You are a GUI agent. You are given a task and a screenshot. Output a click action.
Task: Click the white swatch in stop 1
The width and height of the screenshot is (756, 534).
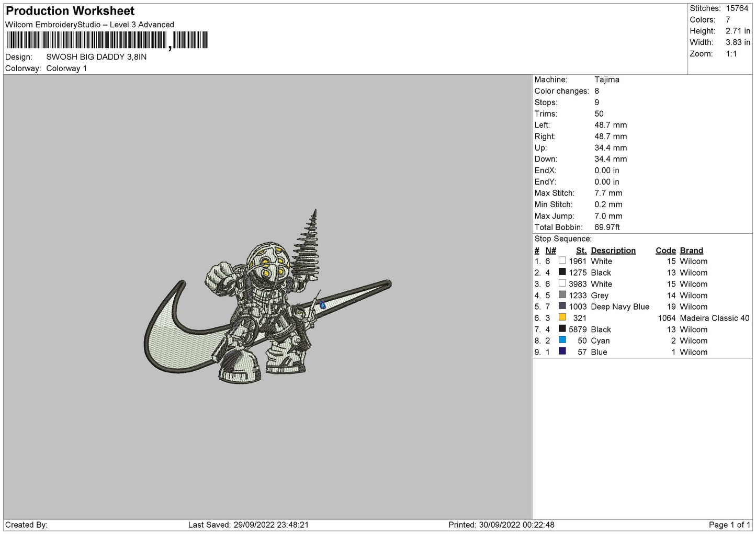coord(562,260)
